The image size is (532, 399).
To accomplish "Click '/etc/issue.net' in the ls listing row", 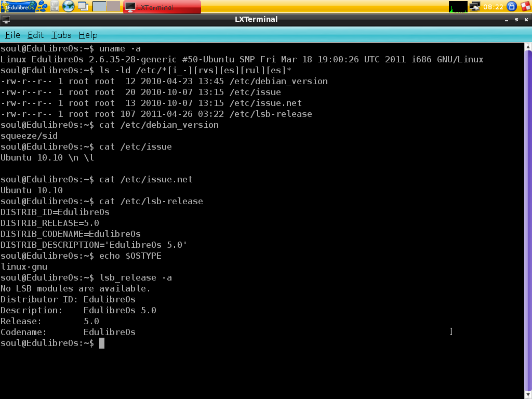I will coord(265,103).
